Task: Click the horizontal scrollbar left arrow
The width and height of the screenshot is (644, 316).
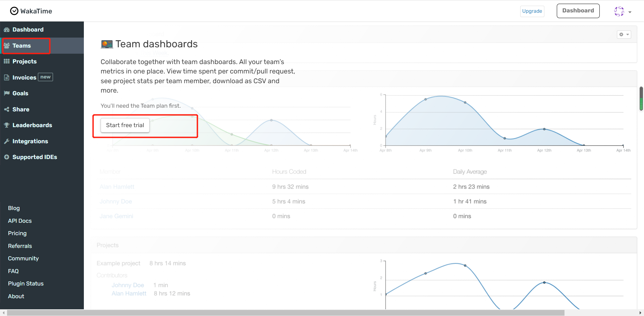Action: click(3, 313)
